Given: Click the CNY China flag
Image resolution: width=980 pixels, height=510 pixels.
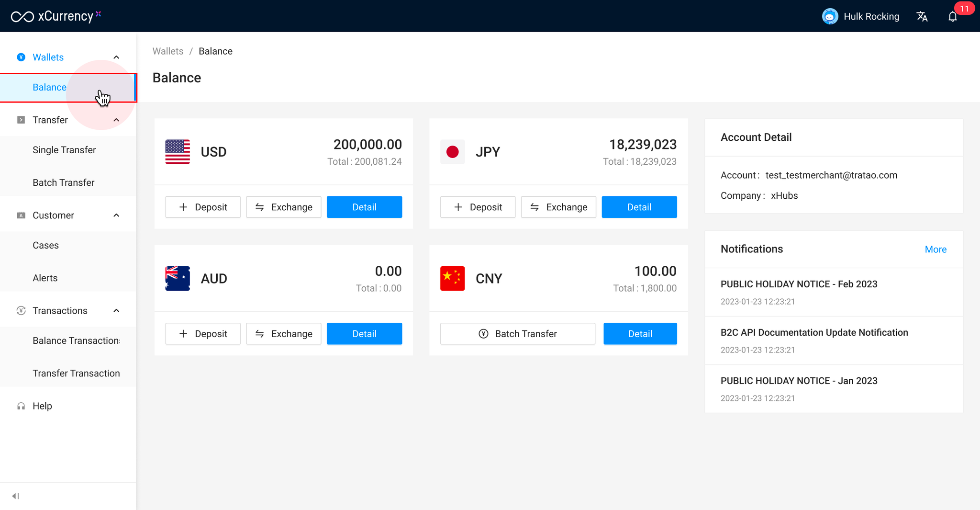Looking at the screenshot, I should (452, 279).
